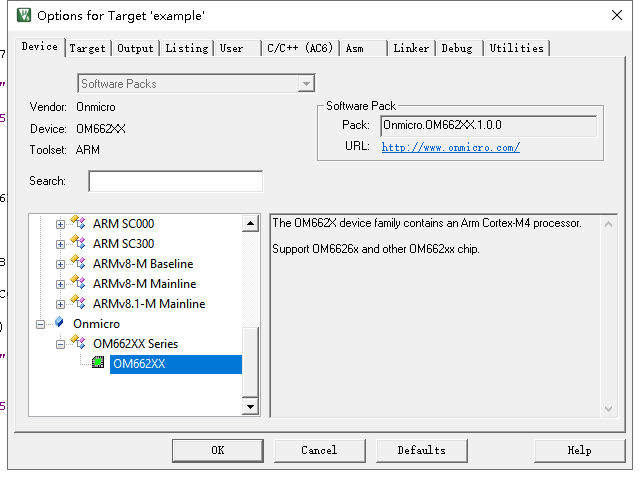
Task: Open the Software Packs dropdown
Action: tap(306, 84)
